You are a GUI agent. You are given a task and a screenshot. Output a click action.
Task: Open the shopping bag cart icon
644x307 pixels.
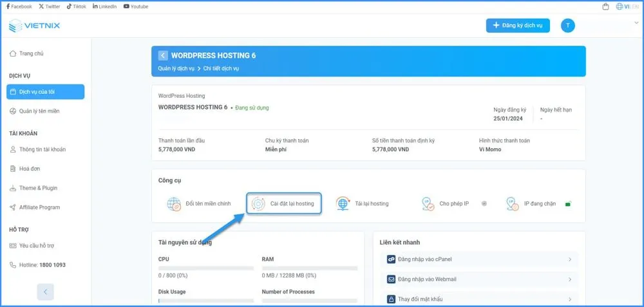(x=605, y=6)
